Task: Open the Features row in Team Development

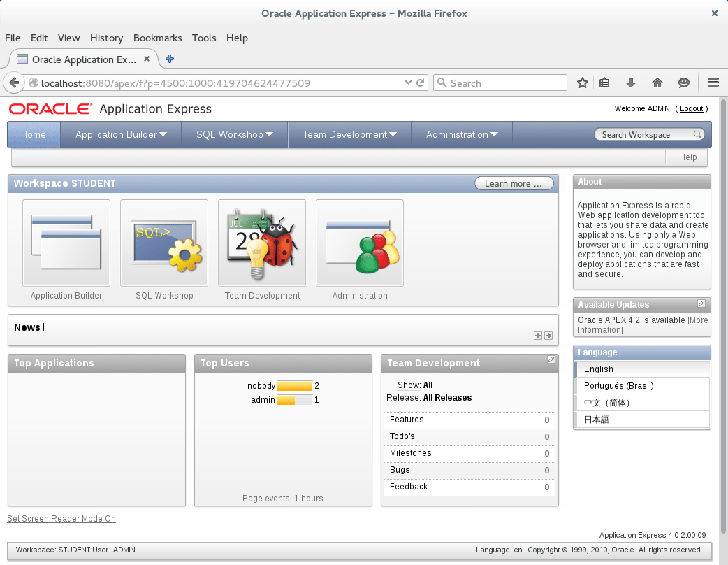Action: (469, 420)
